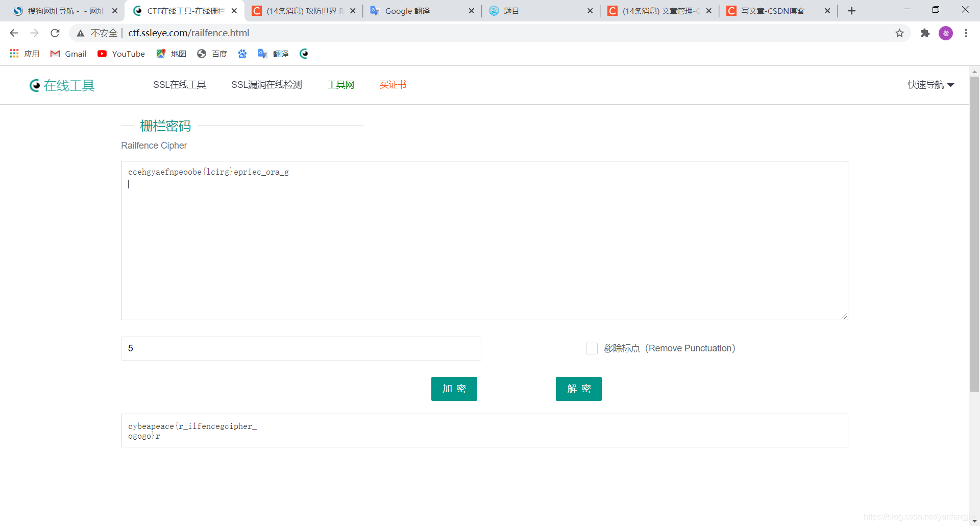Screen dimensions: 980x526
Task: Open a new browser tab
Action: pyautogui.click(x=851, y=11)
